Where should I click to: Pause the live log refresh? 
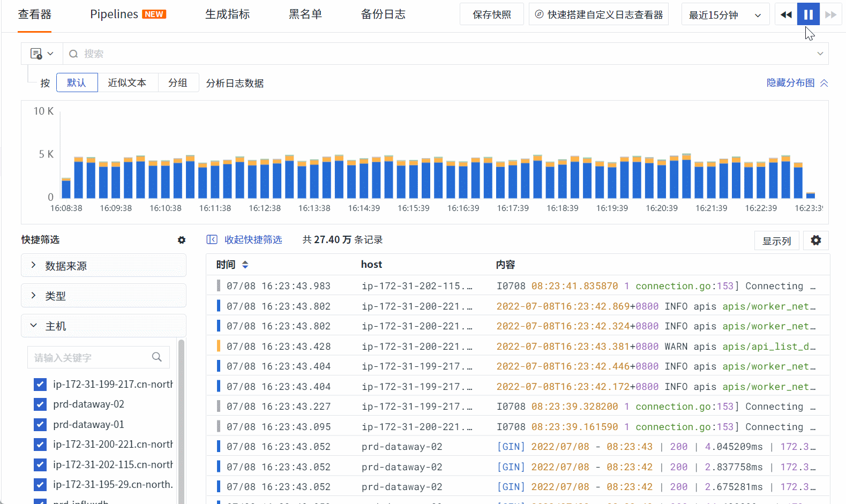click(808, 14)
